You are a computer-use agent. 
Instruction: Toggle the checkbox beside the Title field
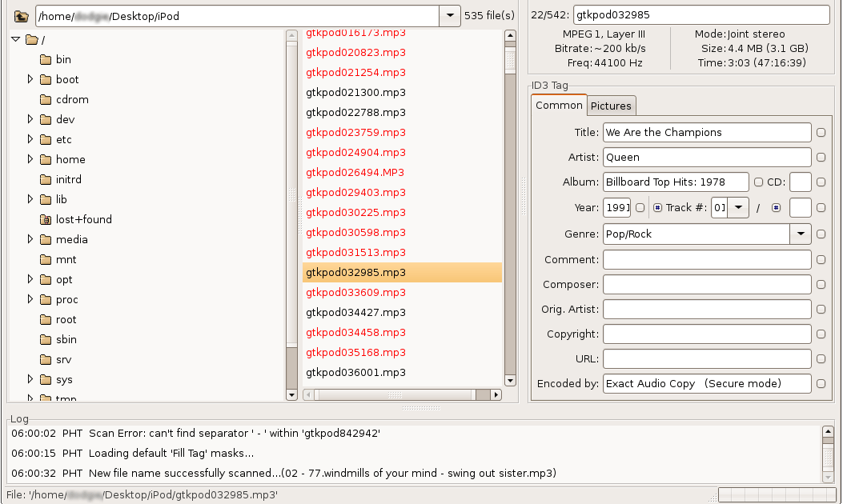[x=821, y=132]
